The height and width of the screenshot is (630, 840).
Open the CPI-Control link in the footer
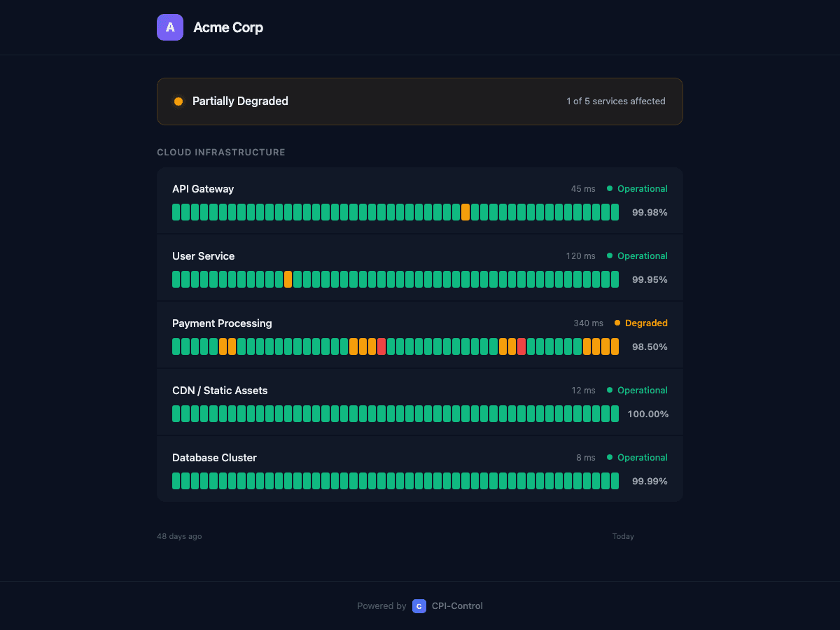[456, 606]
